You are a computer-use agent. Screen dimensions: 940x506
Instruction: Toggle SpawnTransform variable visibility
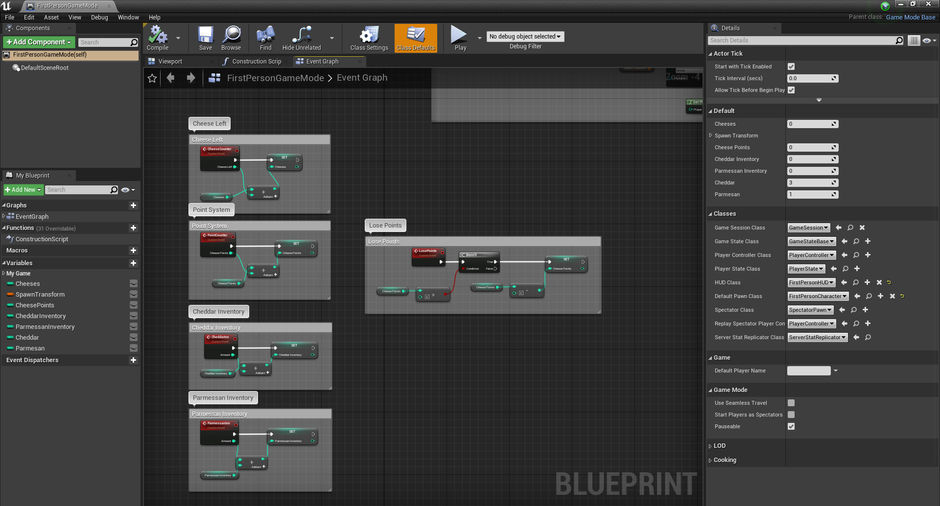tap(134, 294)
